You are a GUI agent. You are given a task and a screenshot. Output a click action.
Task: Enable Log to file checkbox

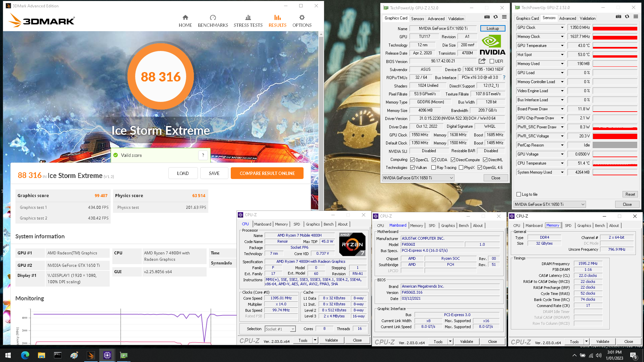click(x=519, y=194)
